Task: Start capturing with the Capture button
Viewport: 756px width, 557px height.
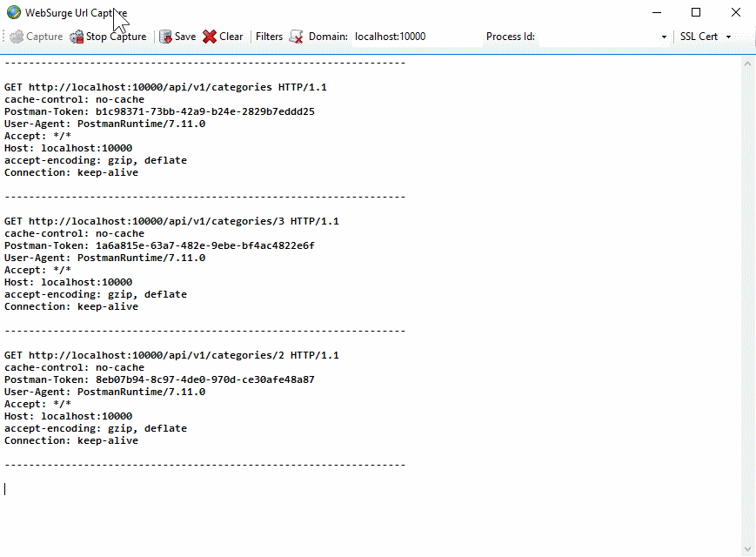Action: pyautogui.click(x=37, y=37)
